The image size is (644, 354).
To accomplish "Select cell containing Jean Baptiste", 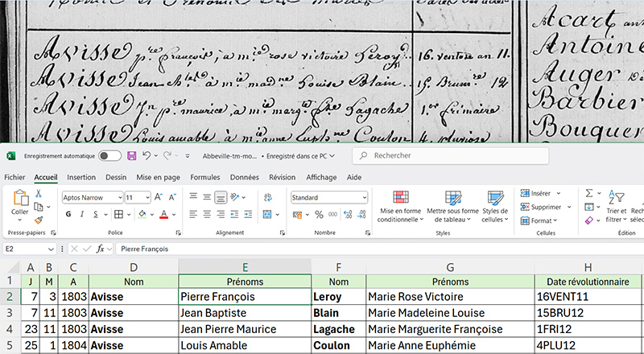I will click(245, 313).
